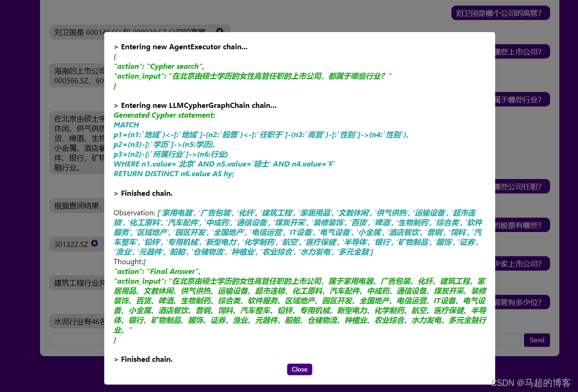Click the question bubble ending 哪些上市公司?
The image size is (578, 392).
522,52
